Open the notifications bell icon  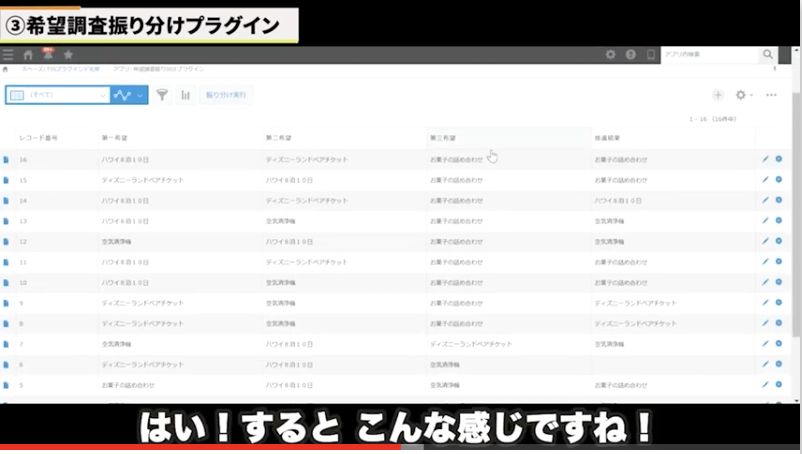(47, 54)
